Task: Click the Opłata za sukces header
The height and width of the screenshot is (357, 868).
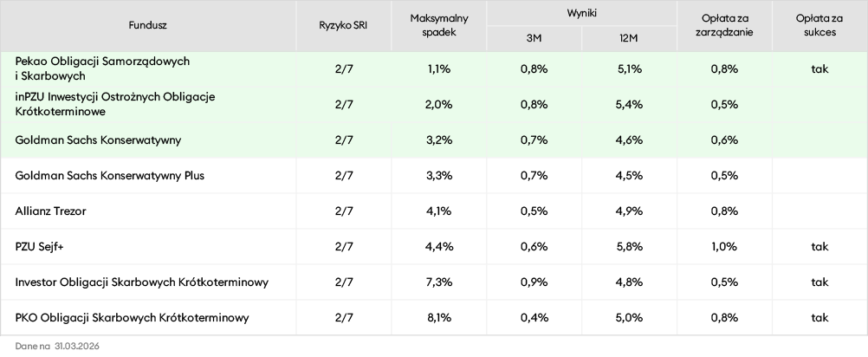Action: [819, 25]
